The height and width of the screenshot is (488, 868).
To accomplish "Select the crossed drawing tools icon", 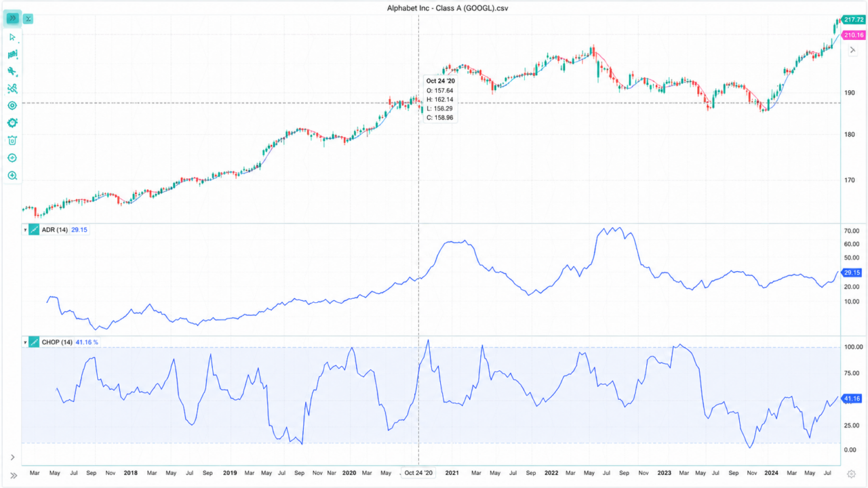I will click(12, 89).
